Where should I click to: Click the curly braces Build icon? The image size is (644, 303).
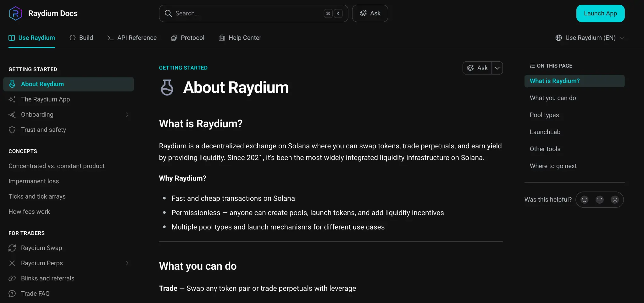(x=73, y=38)
